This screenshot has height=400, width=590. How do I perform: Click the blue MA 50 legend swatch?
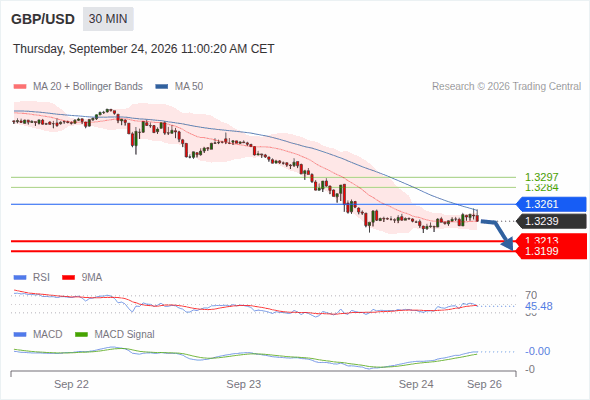[x=162, y=87]
